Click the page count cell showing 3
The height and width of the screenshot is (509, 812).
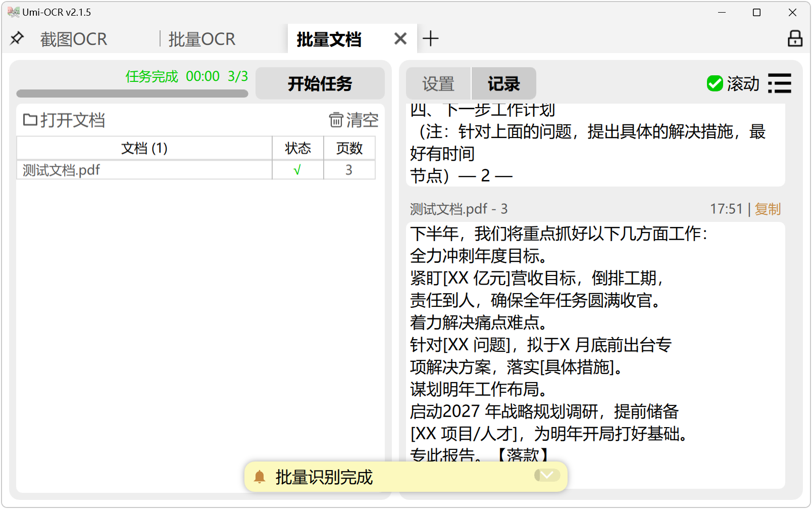click(x=349, y=170)
